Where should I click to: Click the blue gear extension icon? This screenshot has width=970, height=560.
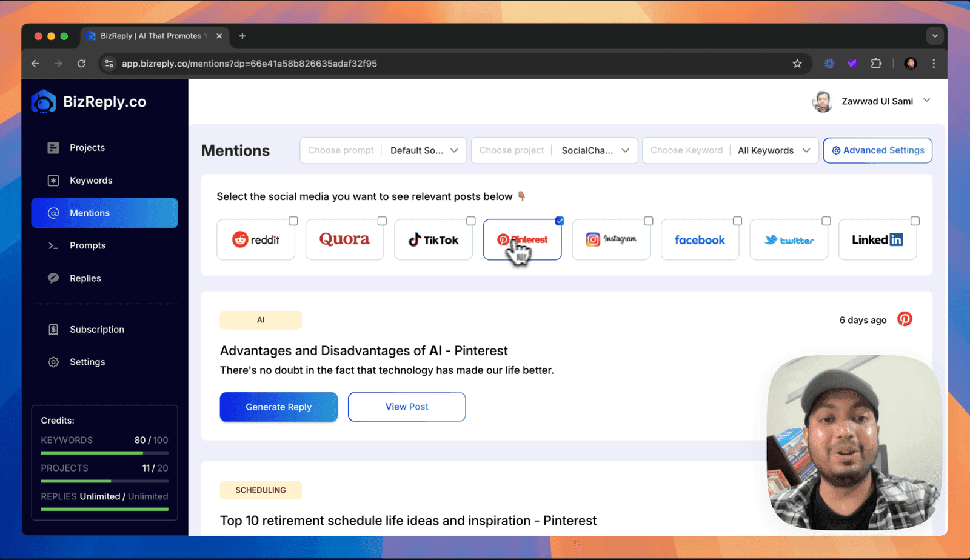(x=829, y=64)
